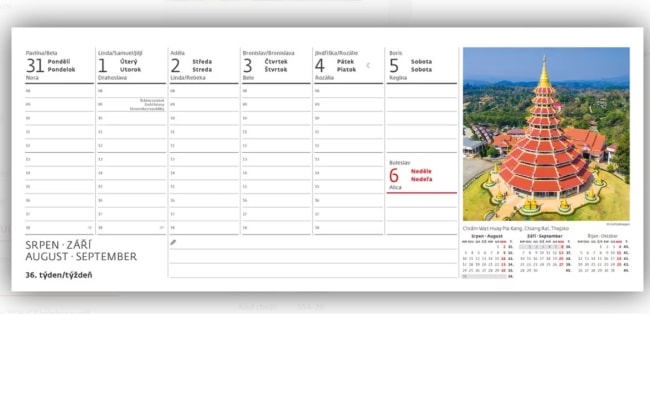Select red Sunday 6 Neděle header
The image size is (650, 395).
(x=422, y=176)
